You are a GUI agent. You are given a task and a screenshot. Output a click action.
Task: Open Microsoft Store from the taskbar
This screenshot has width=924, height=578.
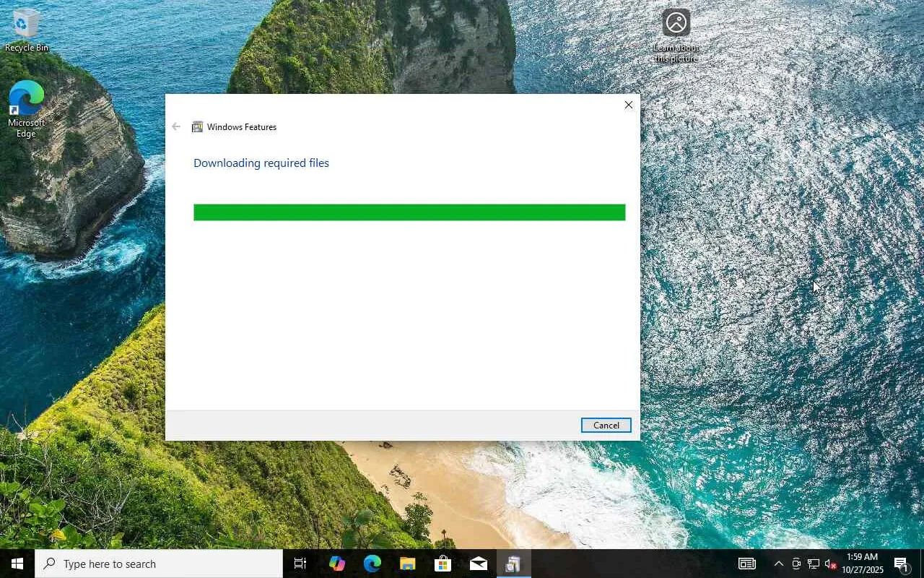click(x=443, y=564)
